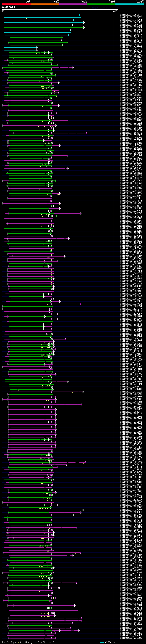Select hit label UniRef100_A8ISA1
This screenshot has height=644, width=146.
click(x=131, y=42)
